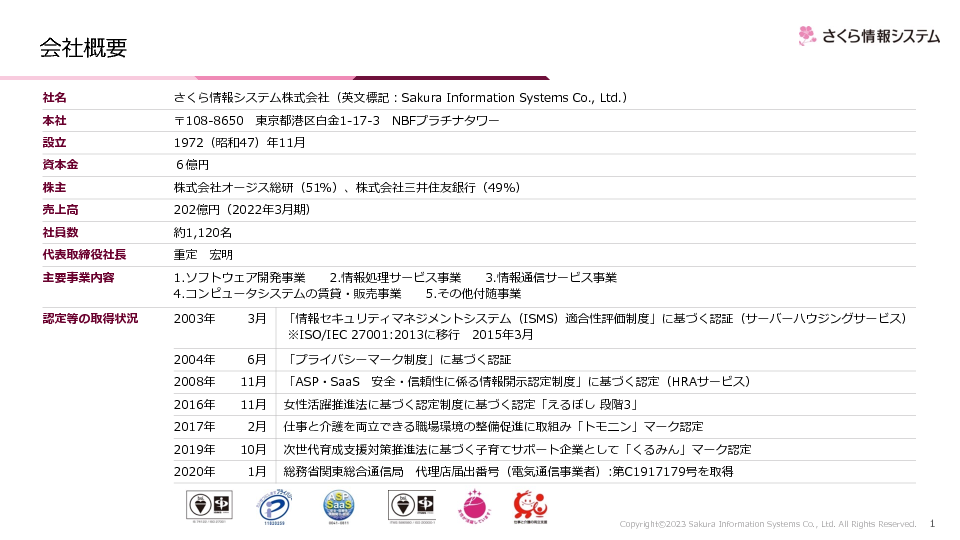Click the 認定等の取得状況 heading
Viewport: 960px width, 540px height.
point(90,318)
